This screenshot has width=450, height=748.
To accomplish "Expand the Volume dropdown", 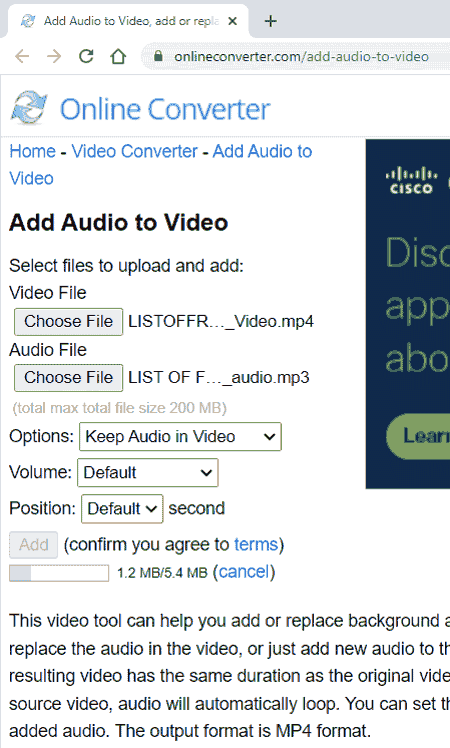I will (148, 472).
